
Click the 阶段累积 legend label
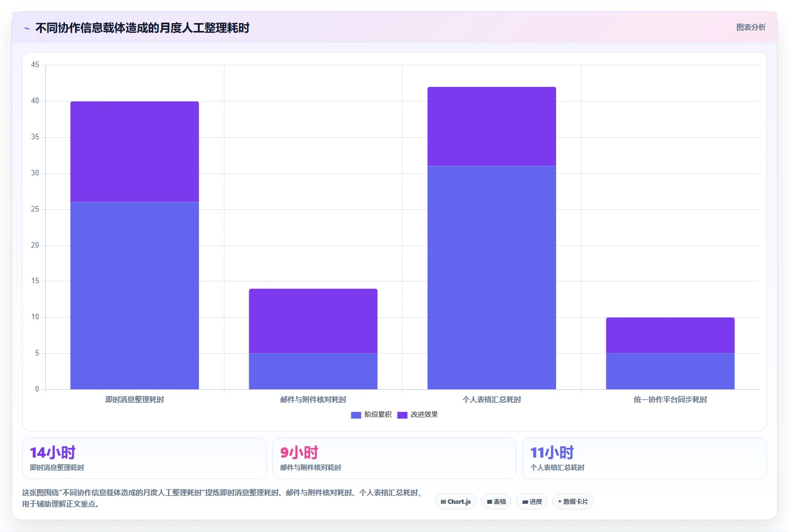378,415
